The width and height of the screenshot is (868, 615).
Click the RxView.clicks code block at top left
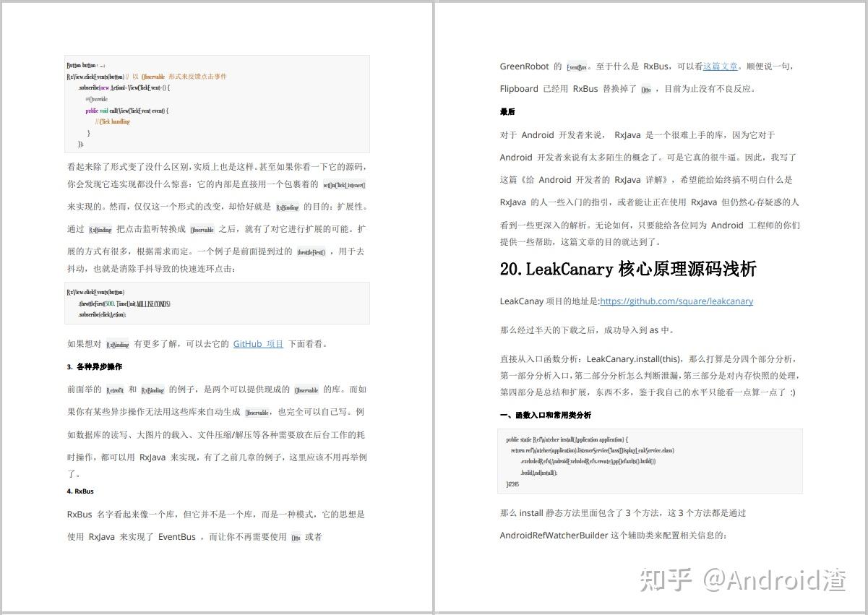click(215, 103)
